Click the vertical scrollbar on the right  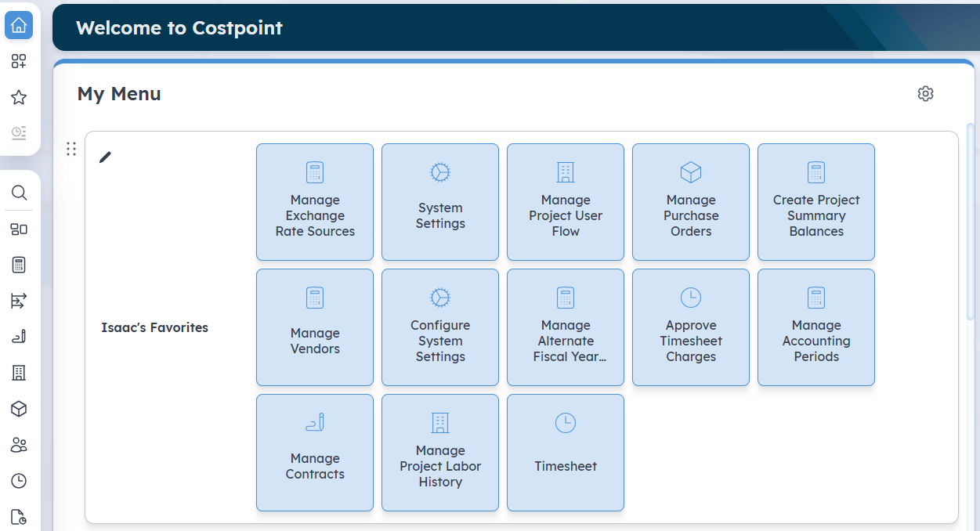click(971, 219)
